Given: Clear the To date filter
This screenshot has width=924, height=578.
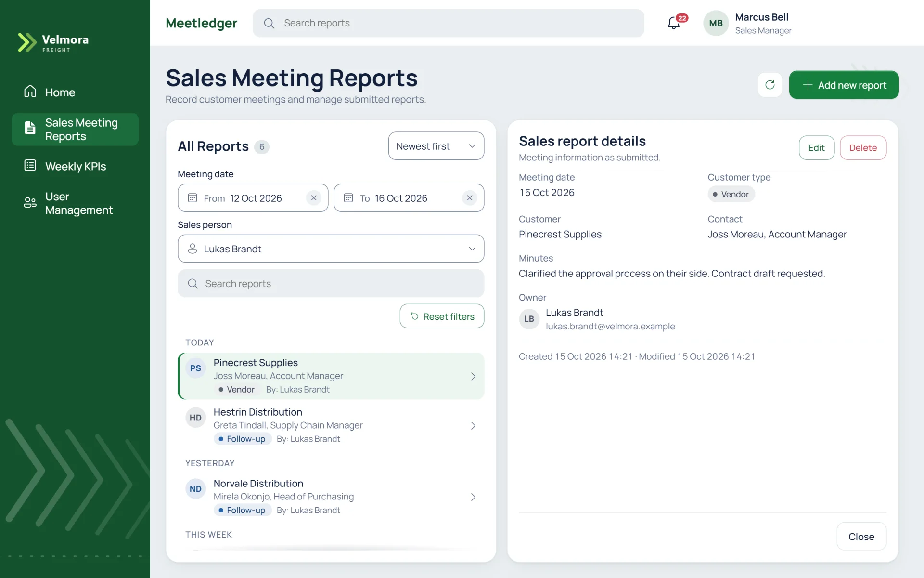Looking at the screenshot, I should [x=470, y=198].
